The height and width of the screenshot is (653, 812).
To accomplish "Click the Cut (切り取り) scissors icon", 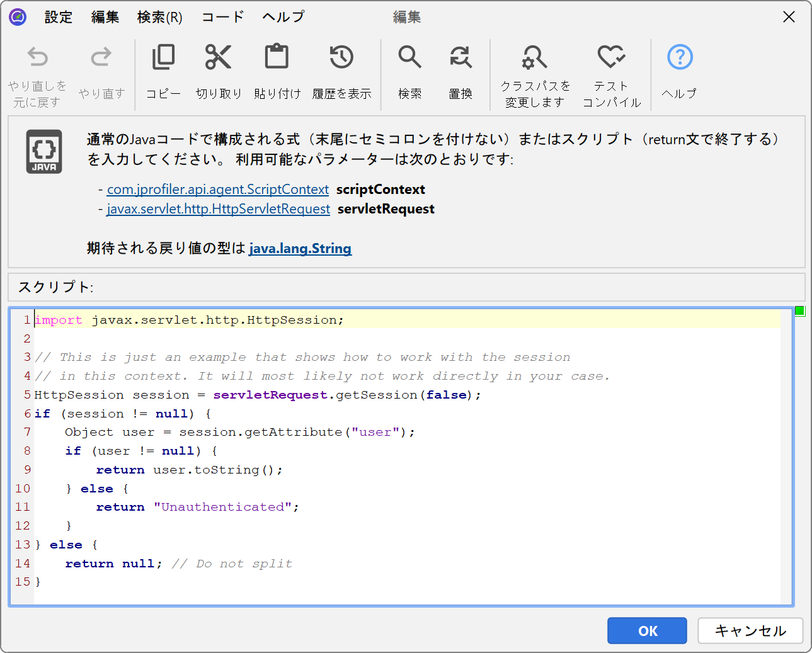I will click(x=219, y=58).
